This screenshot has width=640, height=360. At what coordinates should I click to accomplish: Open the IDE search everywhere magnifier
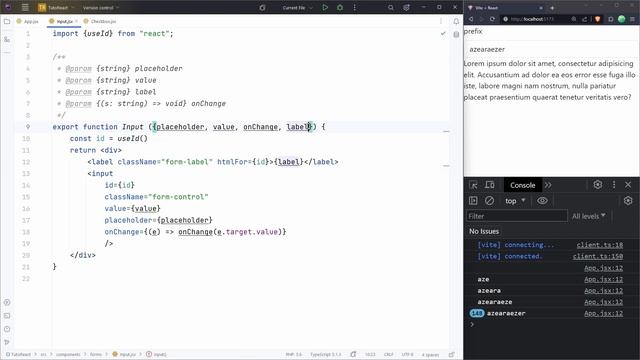(391, 7)
